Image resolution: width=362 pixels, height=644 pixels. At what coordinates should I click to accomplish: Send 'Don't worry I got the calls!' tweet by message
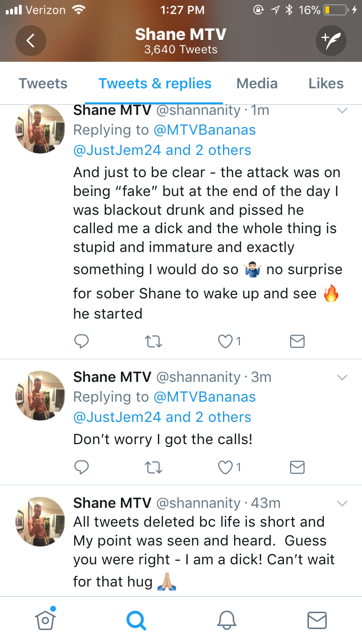pos(297,467)
